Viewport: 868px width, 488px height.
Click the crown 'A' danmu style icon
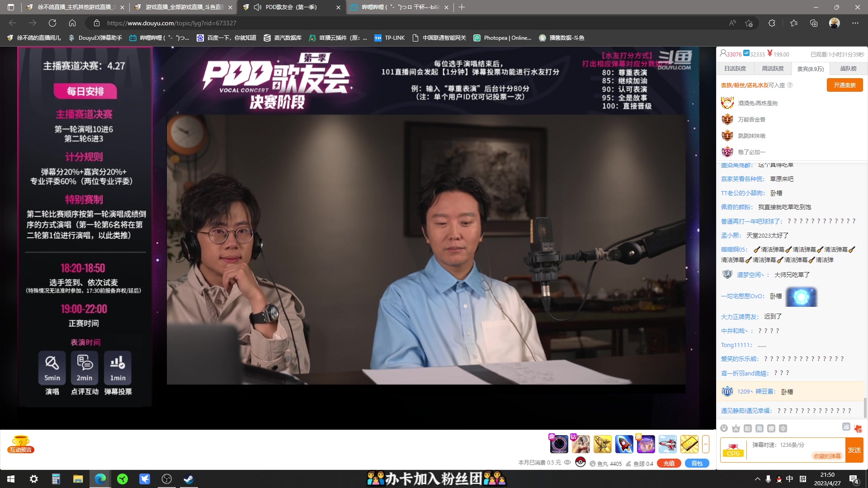coord(736,428)
